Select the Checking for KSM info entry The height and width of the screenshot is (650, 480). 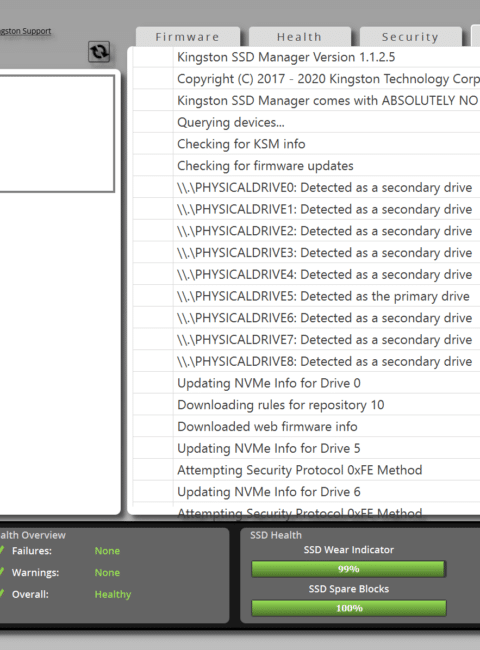306,144
